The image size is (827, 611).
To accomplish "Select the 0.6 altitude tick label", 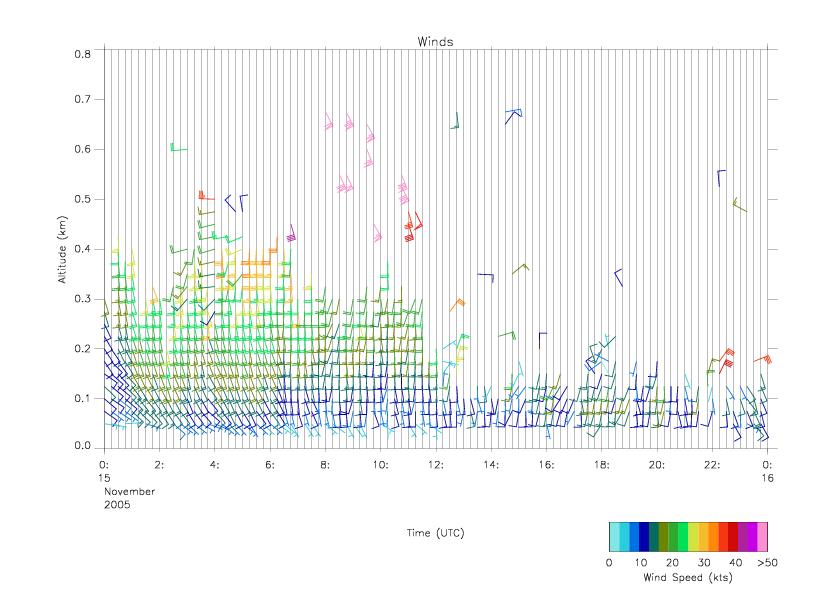I will [x=82, y=149].
